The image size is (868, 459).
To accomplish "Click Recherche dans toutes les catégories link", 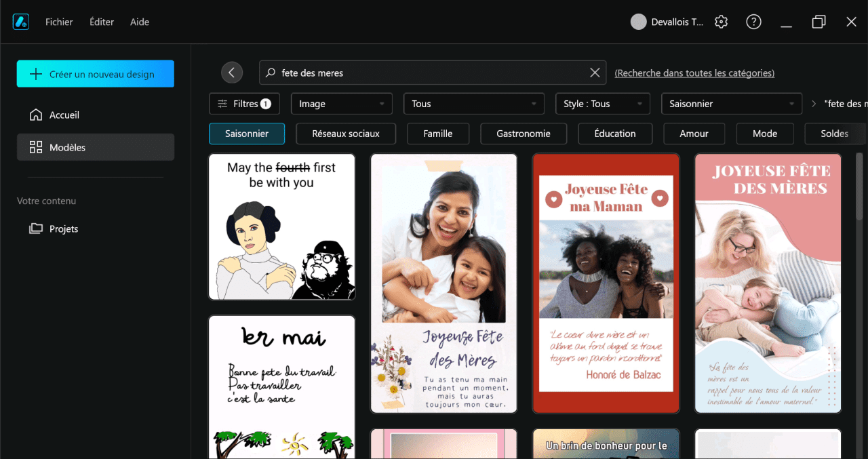I will pyautogui.click(x=694, y=73).
